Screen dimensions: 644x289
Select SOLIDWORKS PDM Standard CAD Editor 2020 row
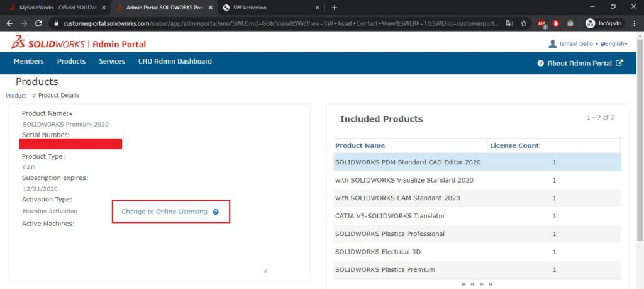point(477,162)
